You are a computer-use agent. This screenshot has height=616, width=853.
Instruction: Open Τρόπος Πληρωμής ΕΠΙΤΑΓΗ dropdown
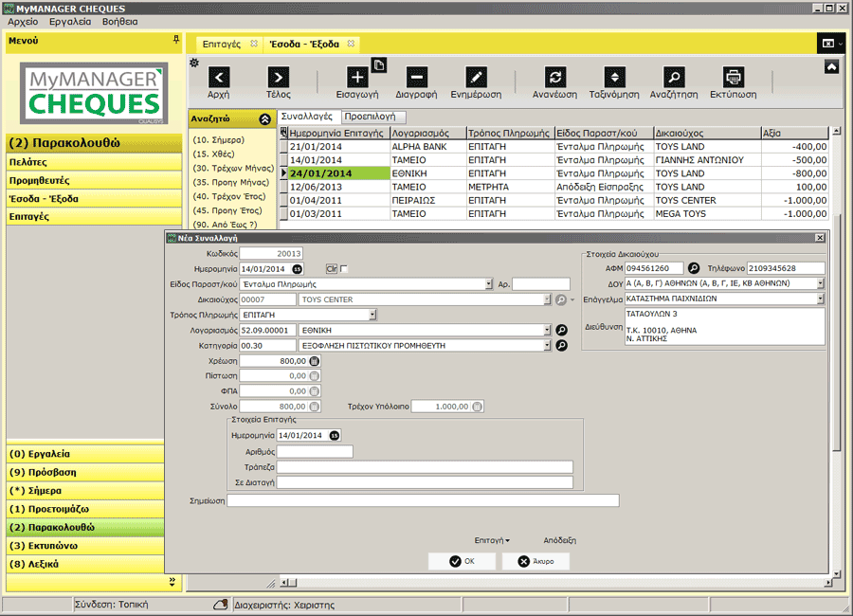coord(372,315)
